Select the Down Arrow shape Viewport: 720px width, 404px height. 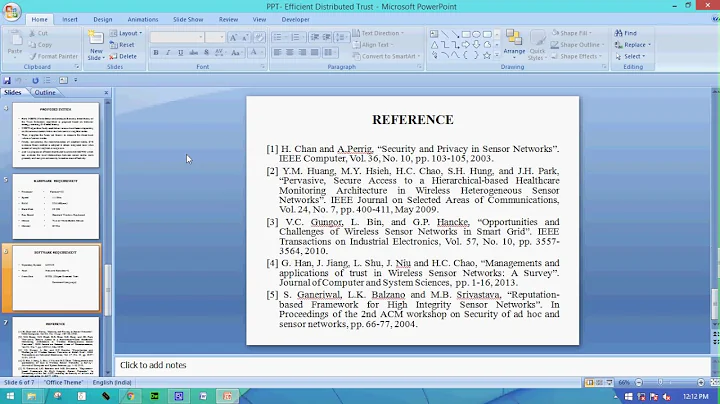(x=476, y=45)
